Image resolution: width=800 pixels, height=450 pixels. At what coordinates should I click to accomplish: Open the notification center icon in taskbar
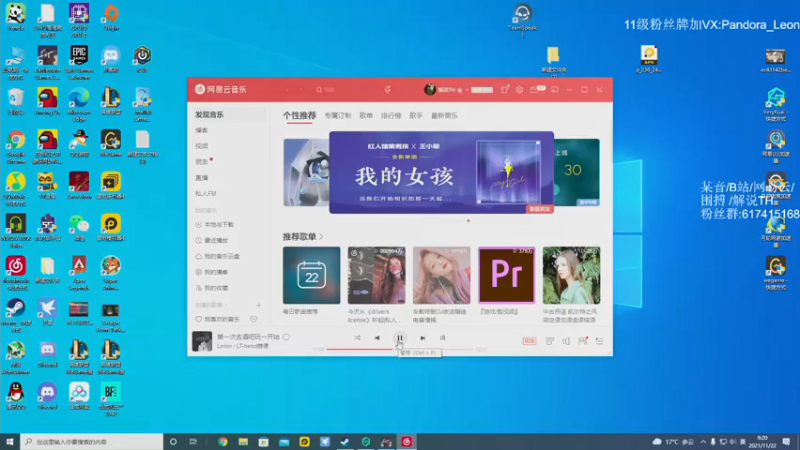click(787, 441)
